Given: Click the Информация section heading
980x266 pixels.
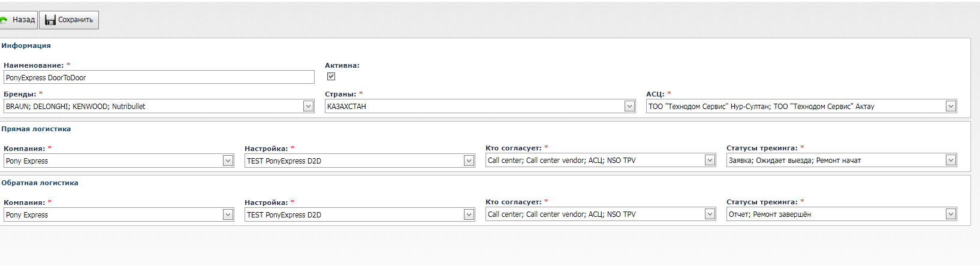Looking at the screenshot, I should click(x=26, y=46).
